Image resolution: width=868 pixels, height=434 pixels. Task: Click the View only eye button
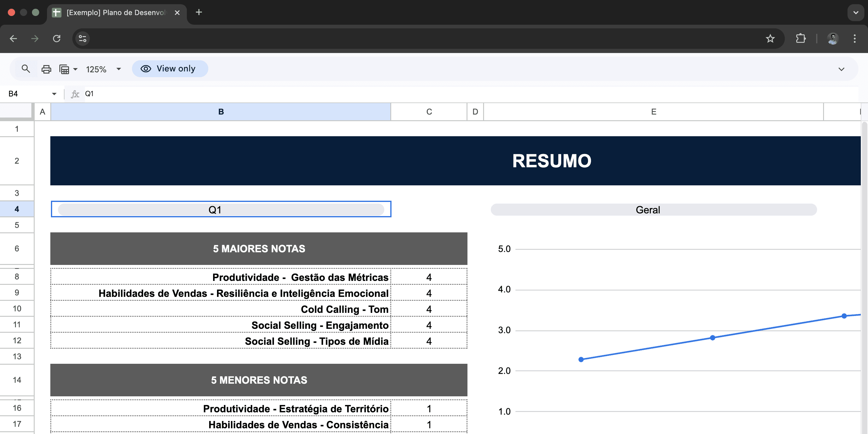170,69
